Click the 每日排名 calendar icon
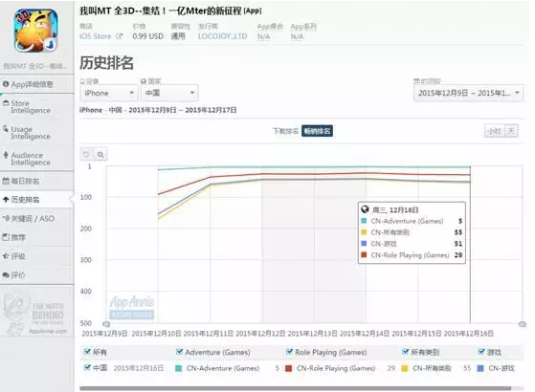Image resolution: width=535 pixels, height=392 pixels. tap(6, 181)
